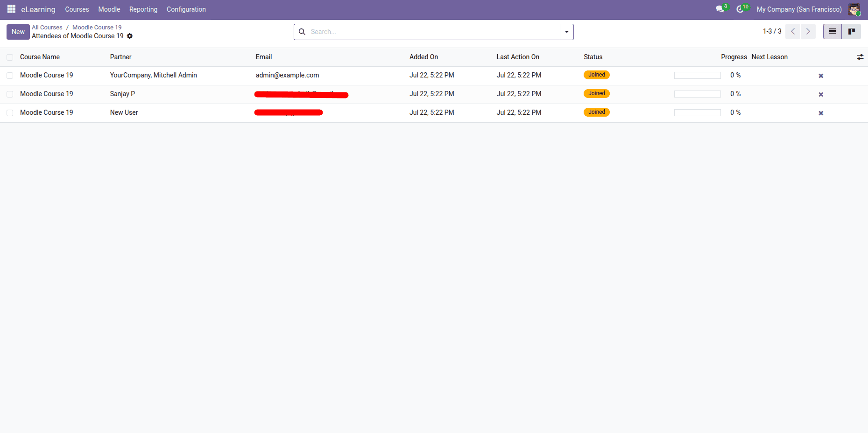Sort by the Progress column

click(x=734, y=57)
